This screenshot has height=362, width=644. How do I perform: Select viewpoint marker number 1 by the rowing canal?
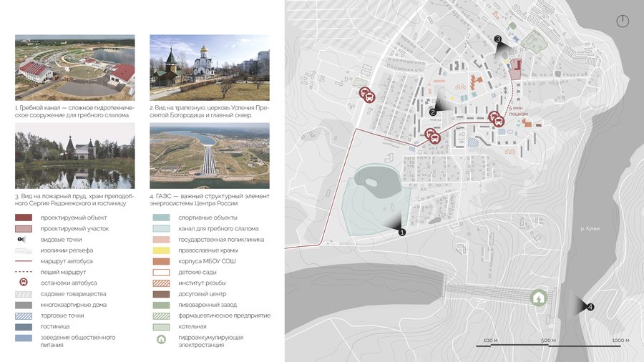coord(401,232)
